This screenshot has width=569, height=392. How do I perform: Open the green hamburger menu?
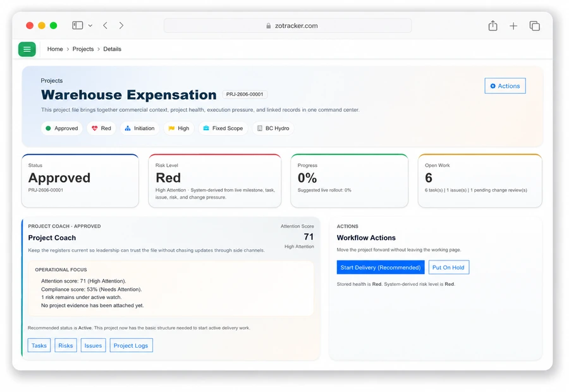coord(27,49)
